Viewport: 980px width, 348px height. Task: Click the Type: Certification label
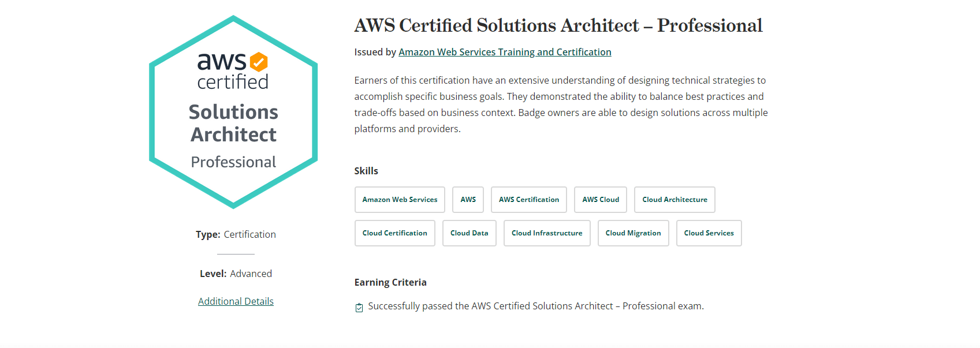tap(236, 234)
